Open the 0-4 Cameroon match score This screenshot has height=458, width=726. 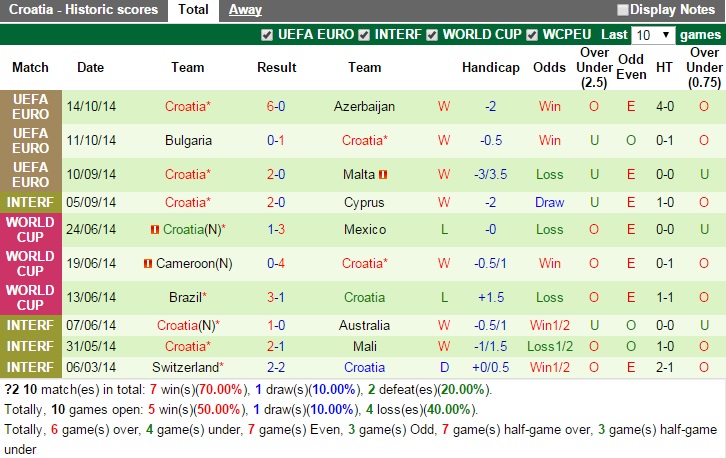click(x=276, y=264)
